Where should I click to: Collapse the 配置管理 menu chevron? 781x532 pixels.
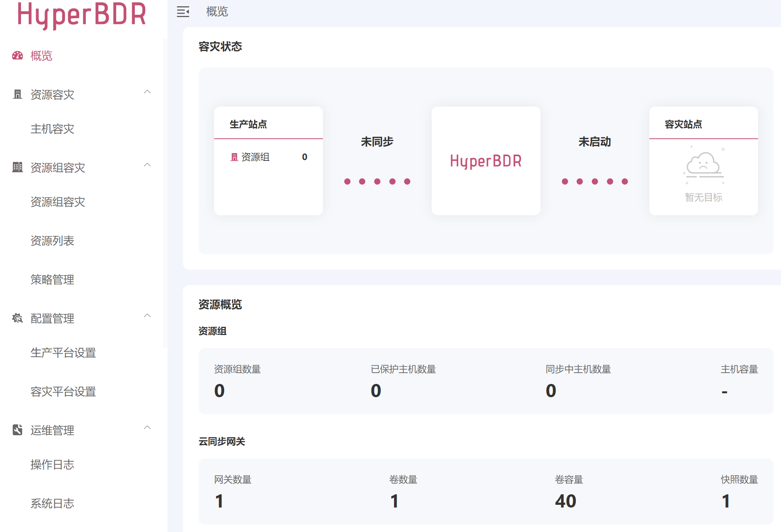147,316
